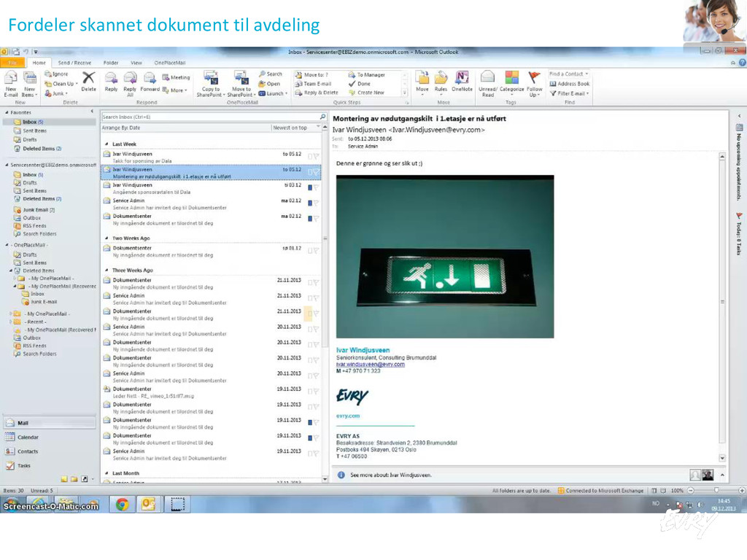Click the OnePlaceMail Search icon
Screen dimensions: 747x560
(x=263, y=74)
